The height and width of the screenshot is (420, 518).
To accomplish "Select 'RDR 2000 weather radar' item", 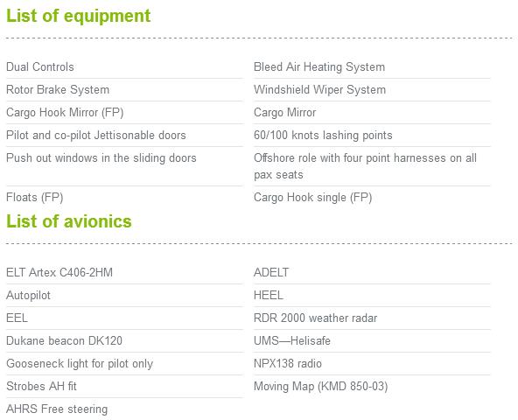I will tap(315, 318).
